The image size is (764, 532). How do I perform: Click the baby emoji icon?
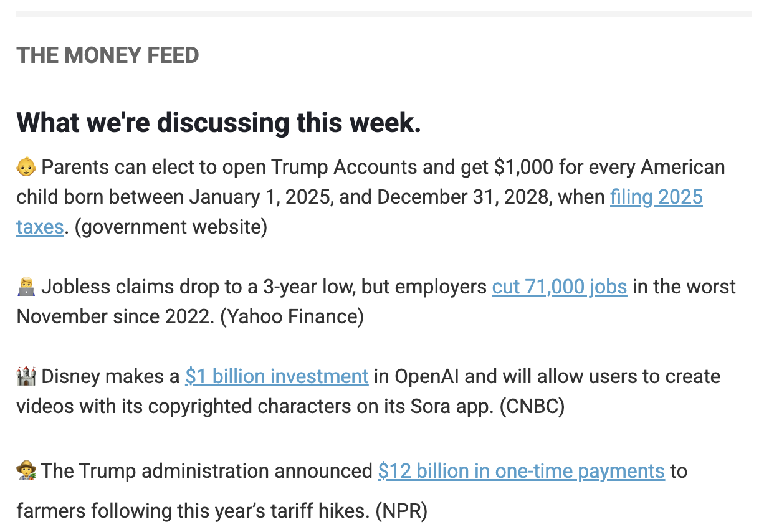coord(26,167)
